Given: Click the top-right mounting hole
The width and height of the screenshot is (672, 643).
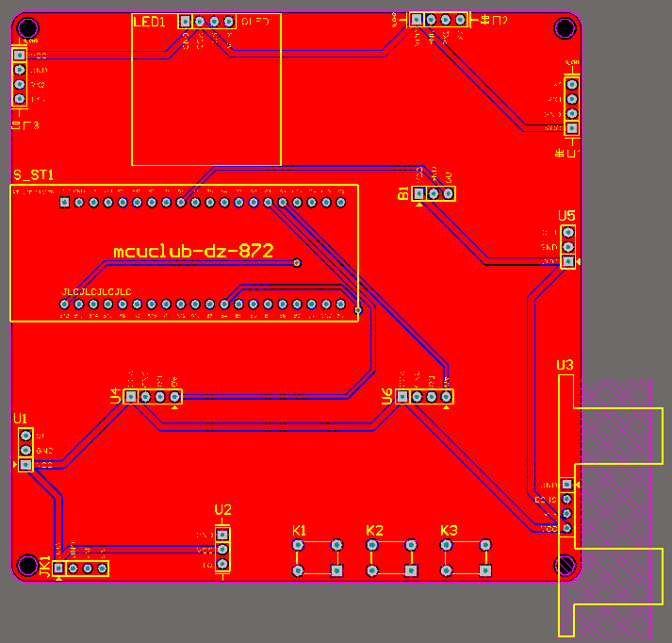Looking at the screenshot, I should [x=565, y=28].
